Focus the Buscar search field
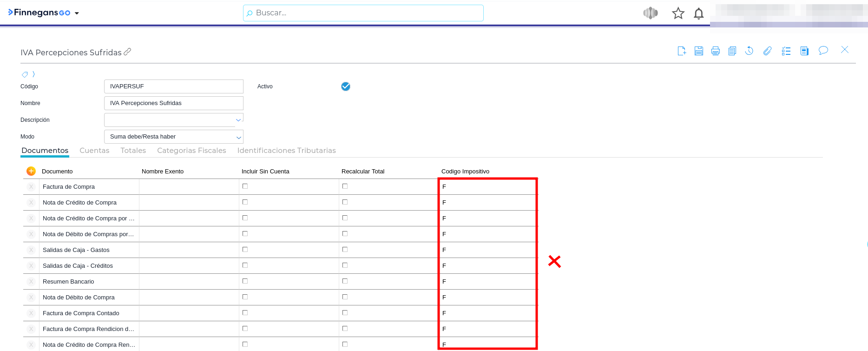 363,13
